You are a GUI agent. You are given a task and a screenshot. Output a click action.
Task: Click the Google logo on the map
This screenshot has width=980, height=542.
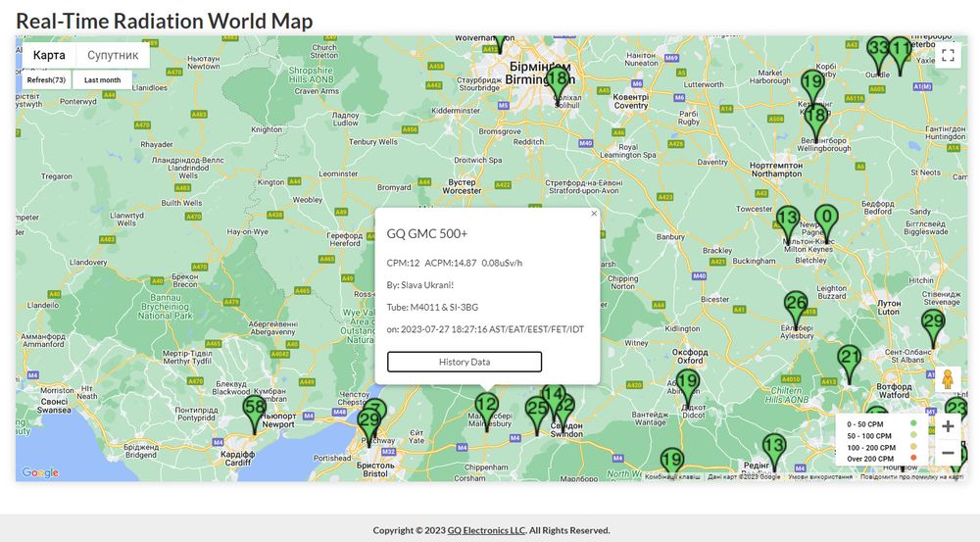click(x=40, y=472)
